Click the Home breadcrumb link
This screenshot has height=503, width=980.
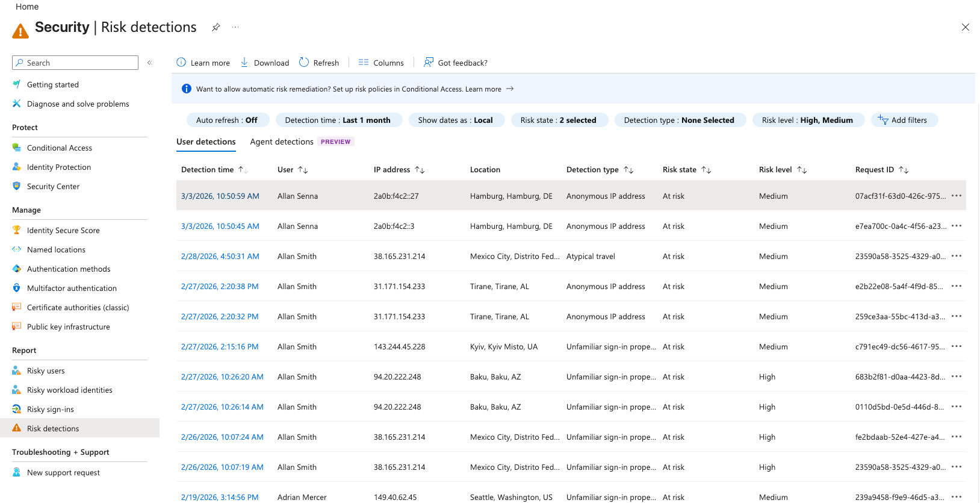[27, 7]
